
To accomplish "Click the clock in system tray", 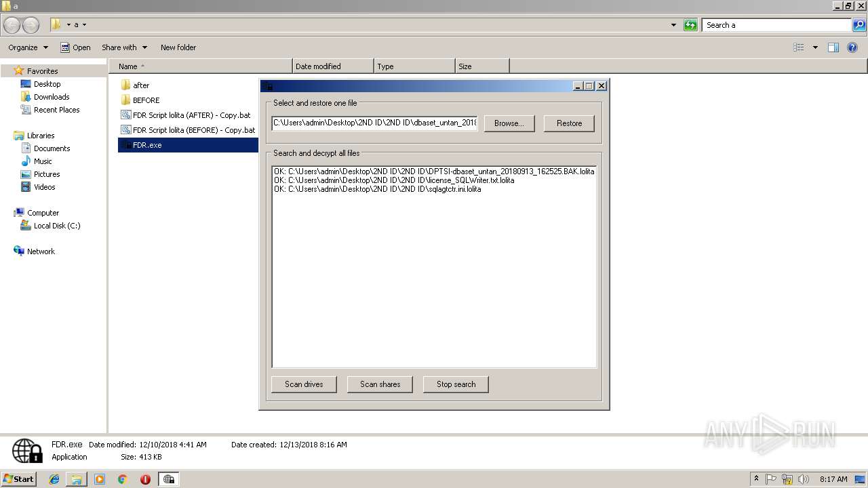I will pyautogui.click(x=833, y=479).
